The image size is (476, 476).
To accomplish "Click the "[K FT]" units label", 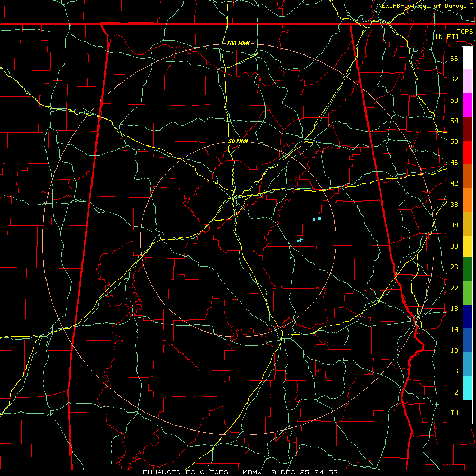I will [x=447, y=36].
